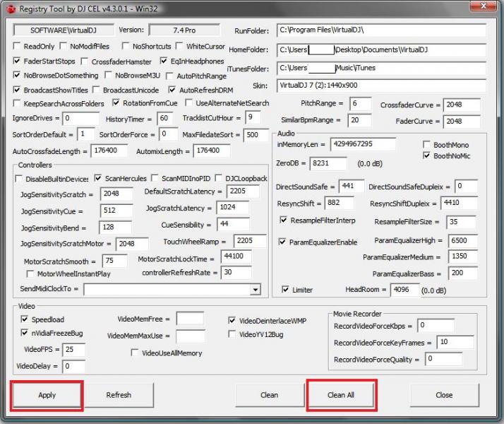Close the window with the X button

483,6
